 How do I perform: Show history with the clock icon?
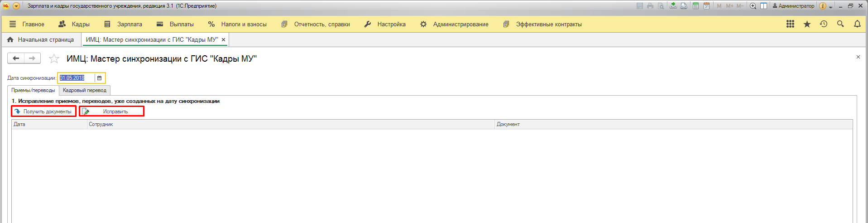pos(824,24)
